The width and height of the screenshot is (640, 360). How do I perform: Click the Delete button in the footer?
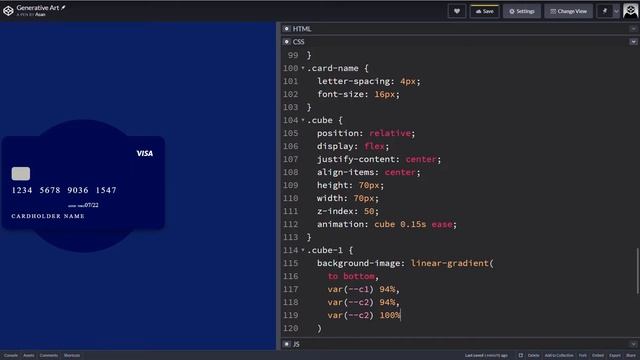click(533, 356)
